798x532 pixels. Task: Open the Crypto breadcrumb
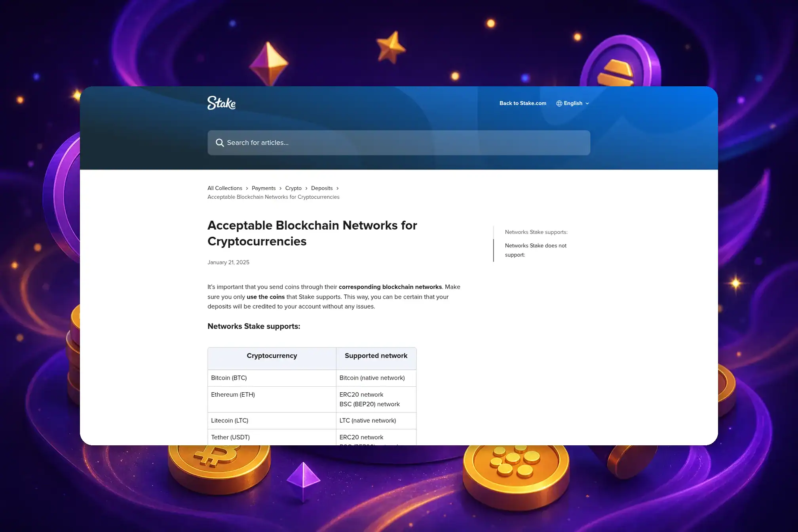293,188
